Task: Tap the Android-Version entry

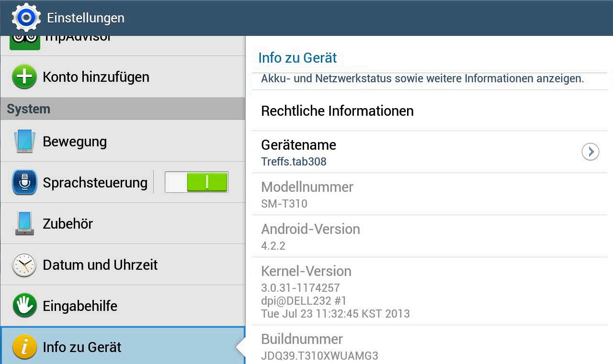Action: tap(310, 236)
